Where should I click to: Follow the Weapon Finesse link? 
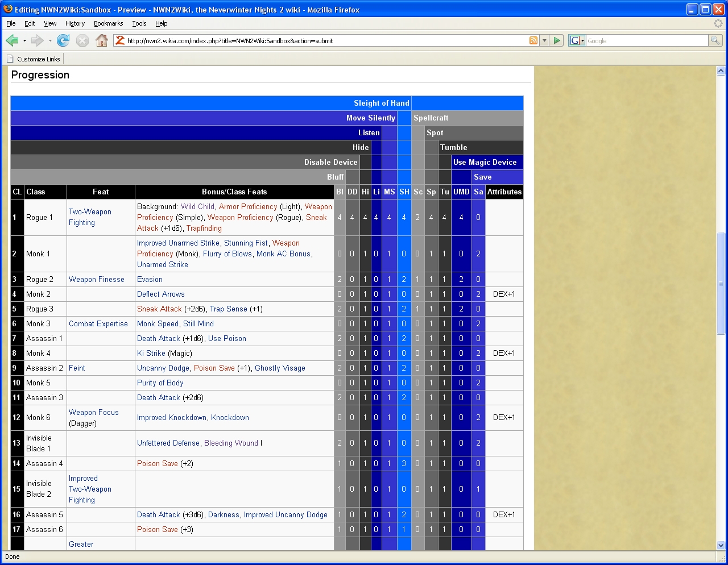tap(96, 280)
